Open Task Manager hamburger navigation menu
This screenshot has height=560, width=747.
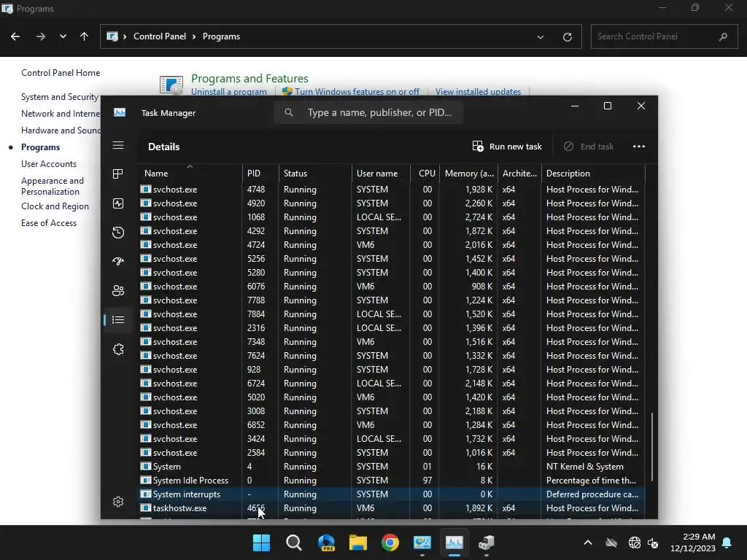118,145
